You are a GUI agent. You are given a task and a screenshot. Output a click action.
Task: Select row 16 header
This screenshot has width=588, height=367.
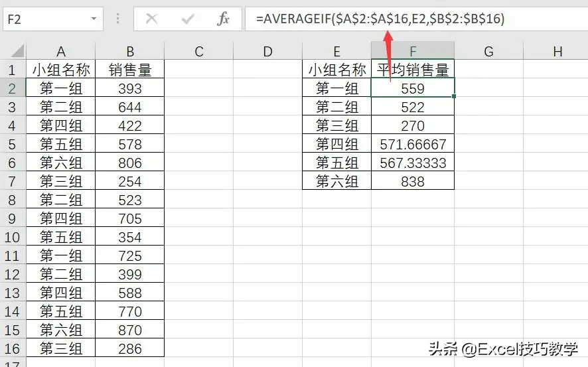pyautogui.click(x=12, y=348)
